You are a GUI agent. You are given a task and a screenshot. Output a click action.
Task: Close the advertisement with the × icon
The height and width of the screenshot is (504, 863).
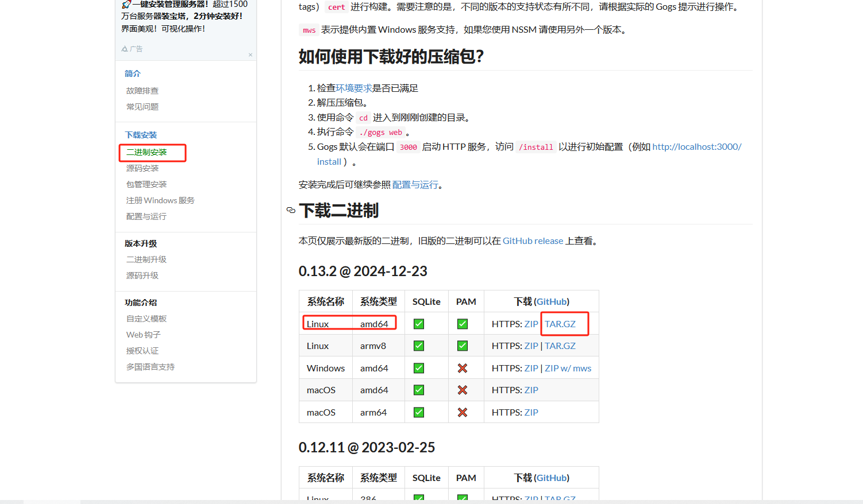pos(251,55)
